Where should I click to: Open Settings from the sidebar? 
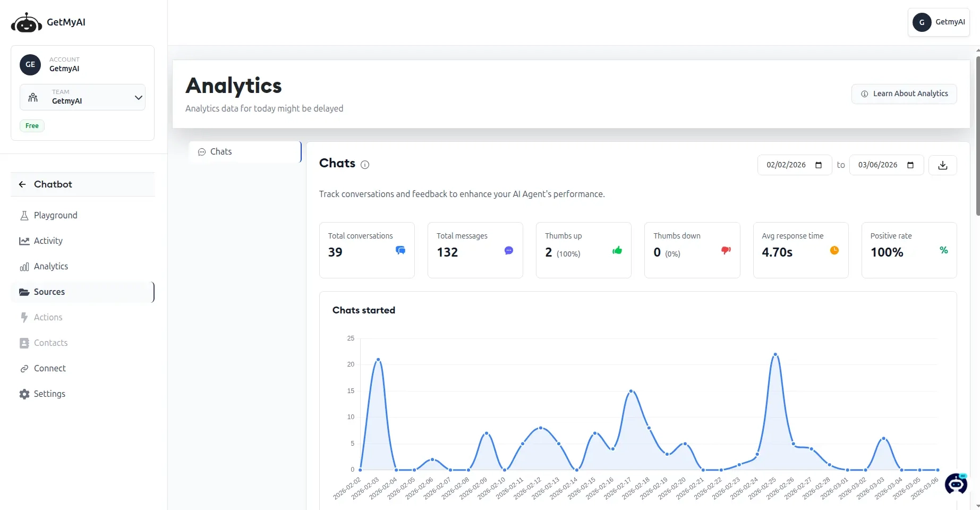tap(49, 394)
